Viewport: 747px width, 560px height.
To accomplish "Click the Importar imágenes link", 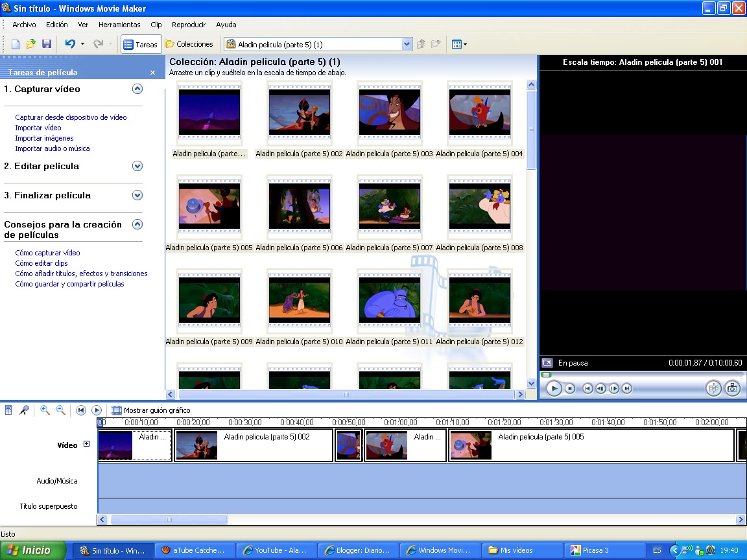I will point(44,138).
